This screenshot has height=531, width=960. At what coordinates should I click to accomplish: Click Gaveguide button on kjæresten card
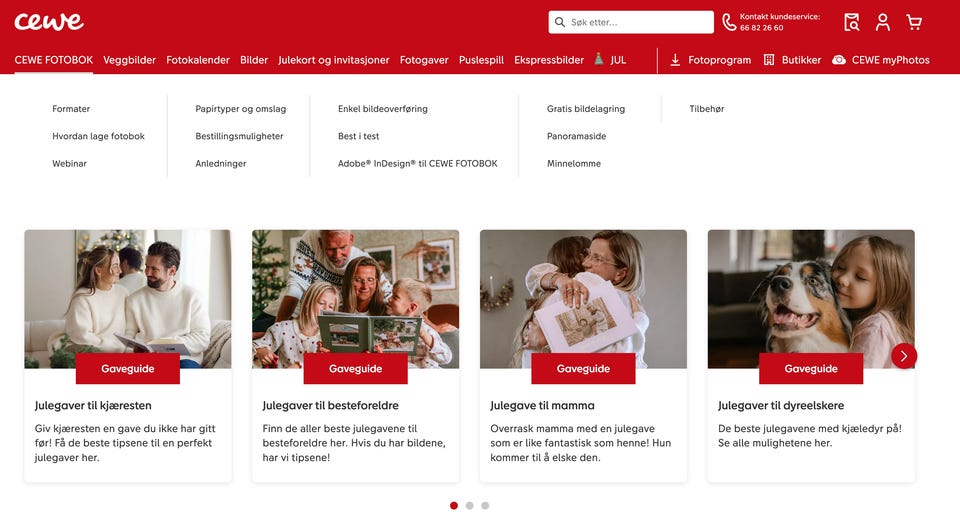[x=128, y=369]
